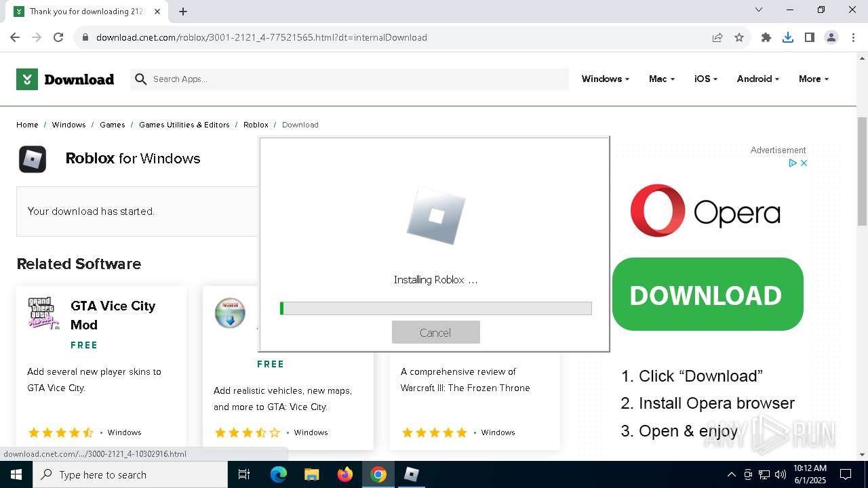868x488 pixels.
Task: Click the green DOWNLOAD ad button
Action: coord(707,294)
